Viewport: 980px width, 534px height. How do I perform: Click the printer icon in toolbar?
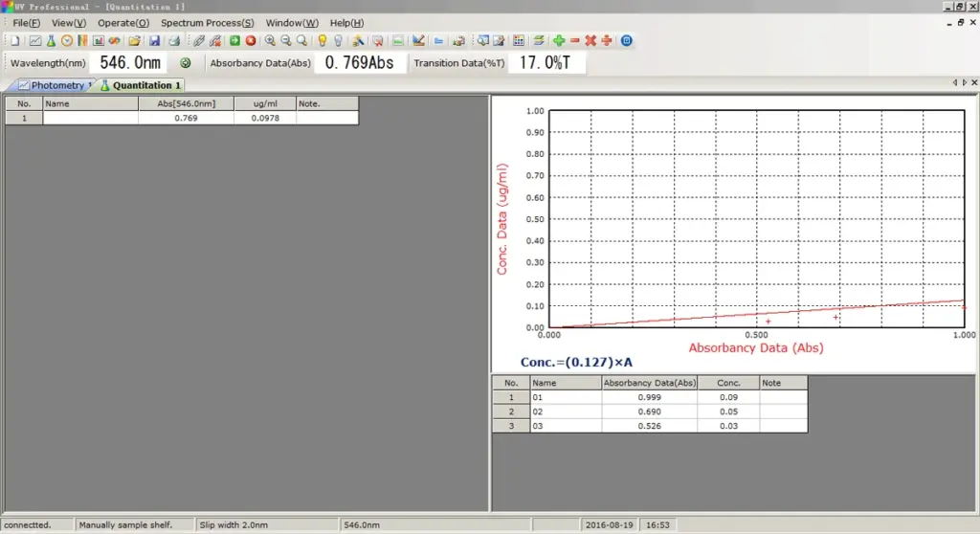[174, 40]
